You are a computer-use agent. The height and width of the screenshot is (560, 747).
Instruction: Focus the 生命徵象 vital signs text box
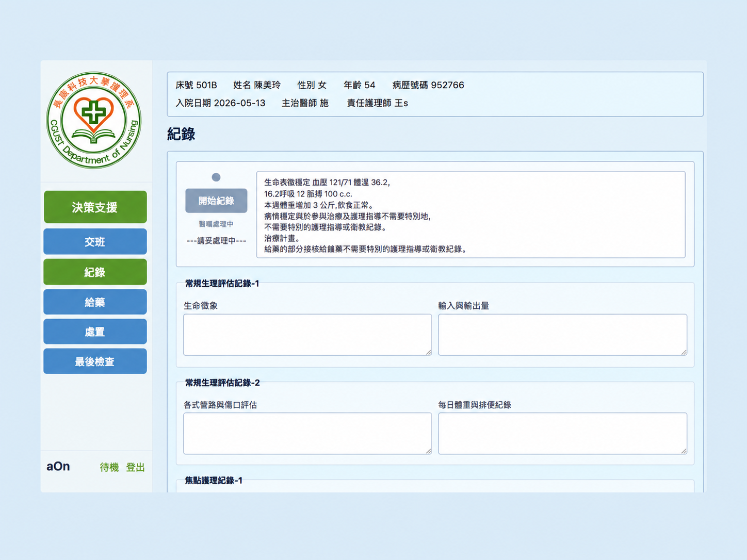click(307, 335)
